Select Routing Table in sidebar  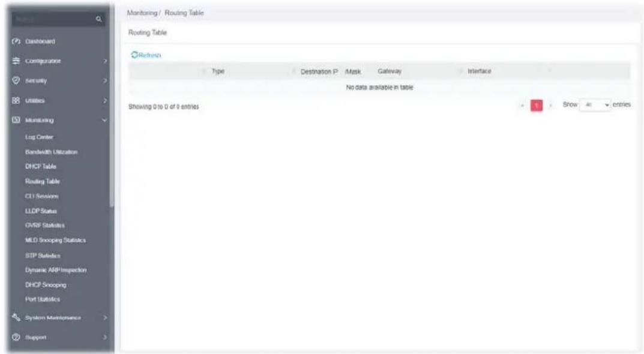[42, 181]
